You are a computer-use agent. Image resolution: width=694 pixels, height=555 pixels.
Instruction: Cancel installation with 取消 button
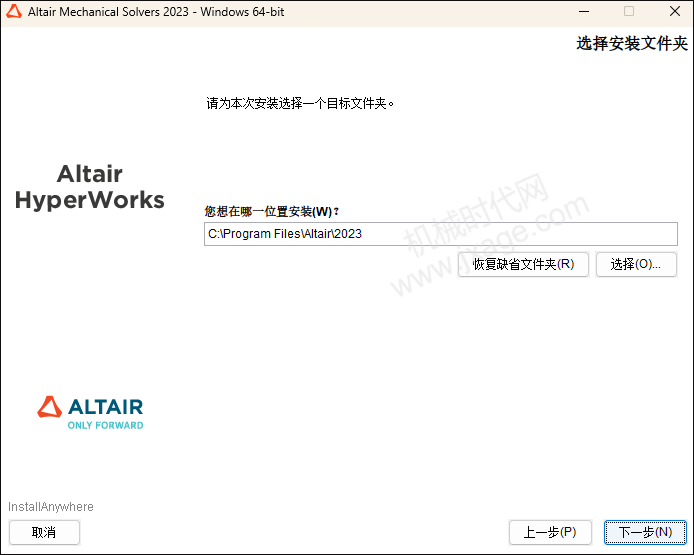(44, 532)
